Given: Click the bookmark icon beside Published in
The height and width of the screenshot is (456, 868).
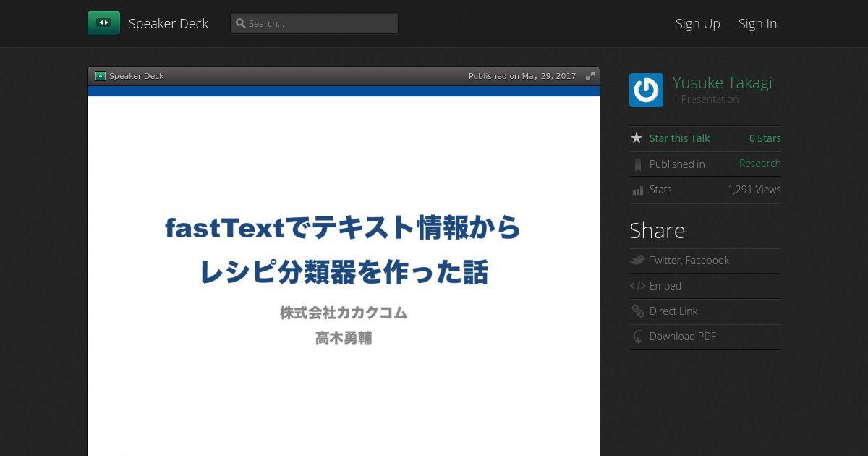Looking at the screenshot, I should [x=637, y=164].
